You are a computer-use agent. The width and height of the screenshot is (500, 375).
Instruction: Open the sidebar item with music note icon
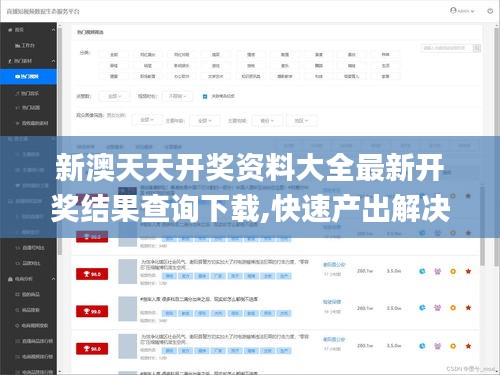click(28, 93)
